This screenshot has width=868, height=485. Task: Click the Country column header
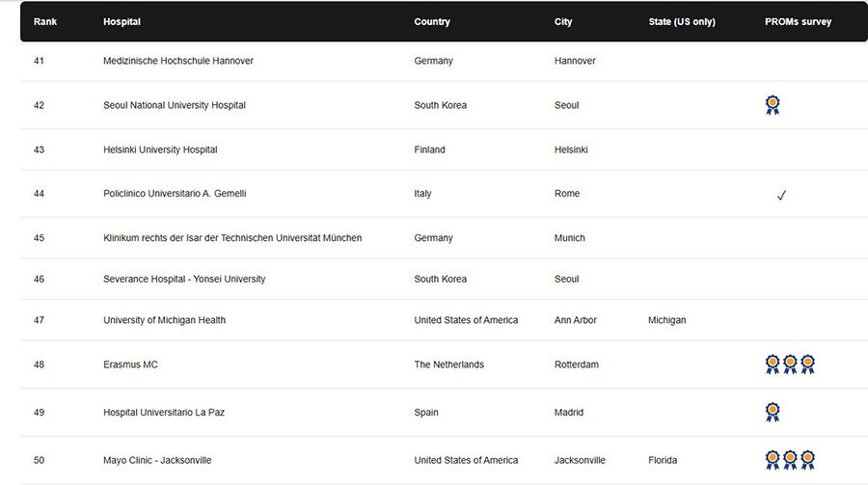pos(432,21)
